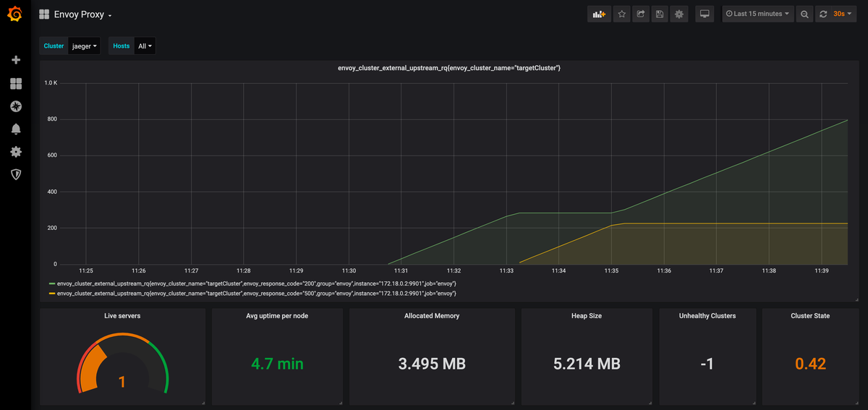Open the Envoy Proxy dashboard title dropdown

82,14
